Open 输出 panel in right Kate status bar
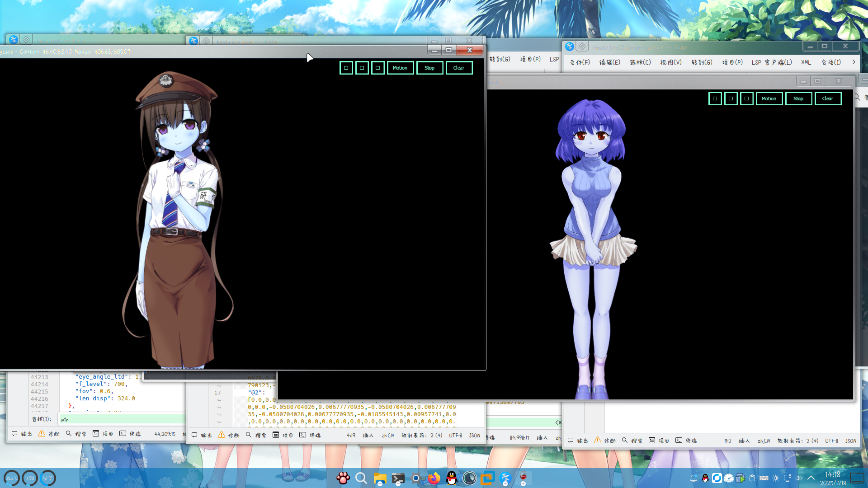 click(578, 441)
